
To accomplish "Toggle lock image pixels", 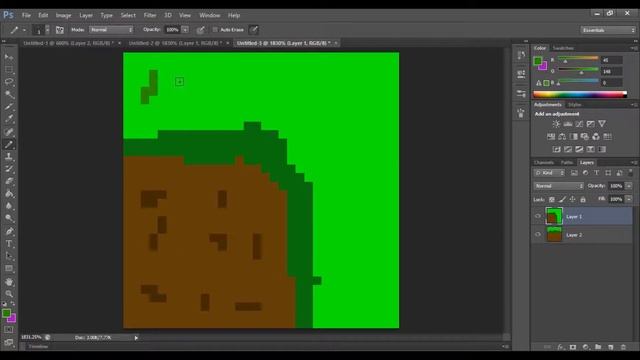I will point(562,199).
